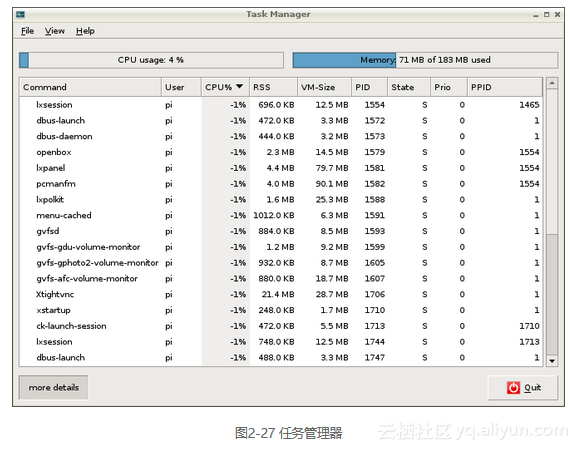The image size is (579, 451).
Task: Select the dbus-launch process with PID 1747
Action: 281,358
